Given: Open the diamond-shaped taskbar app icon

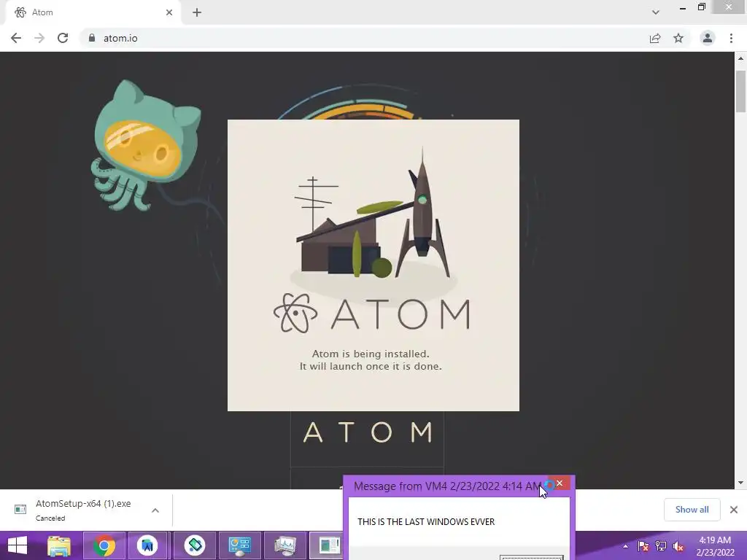Looking at the screenshot, I should click(x=194, y=545).
